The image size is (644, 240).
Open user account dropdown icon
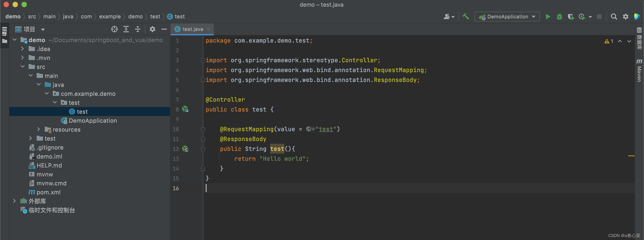[449, 17]
